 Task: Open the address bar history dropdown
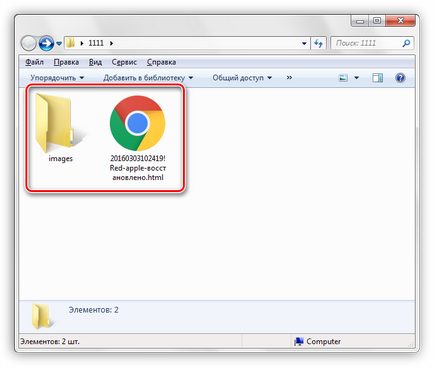pyautogui.click(x=304, y=43)
